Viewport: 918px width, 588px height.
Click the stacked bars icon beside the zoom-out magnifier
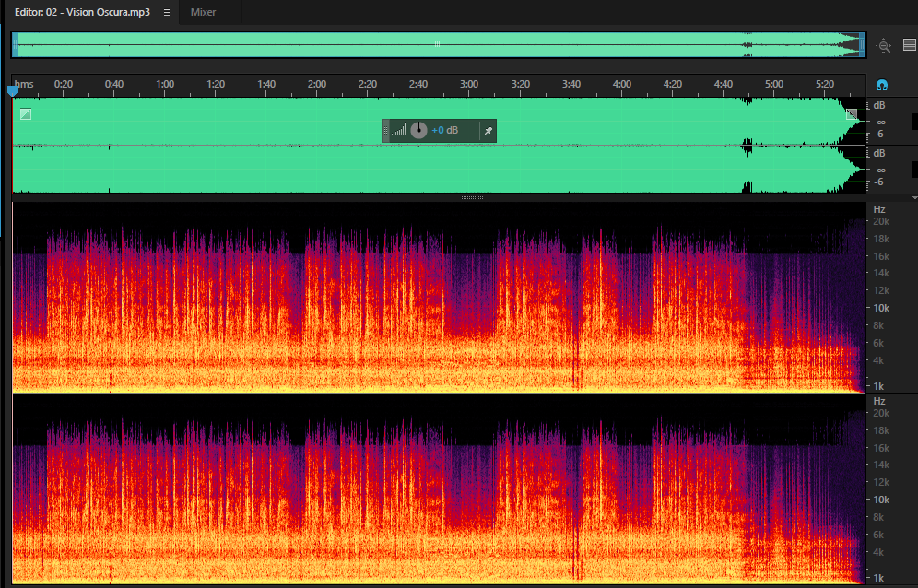909,44
